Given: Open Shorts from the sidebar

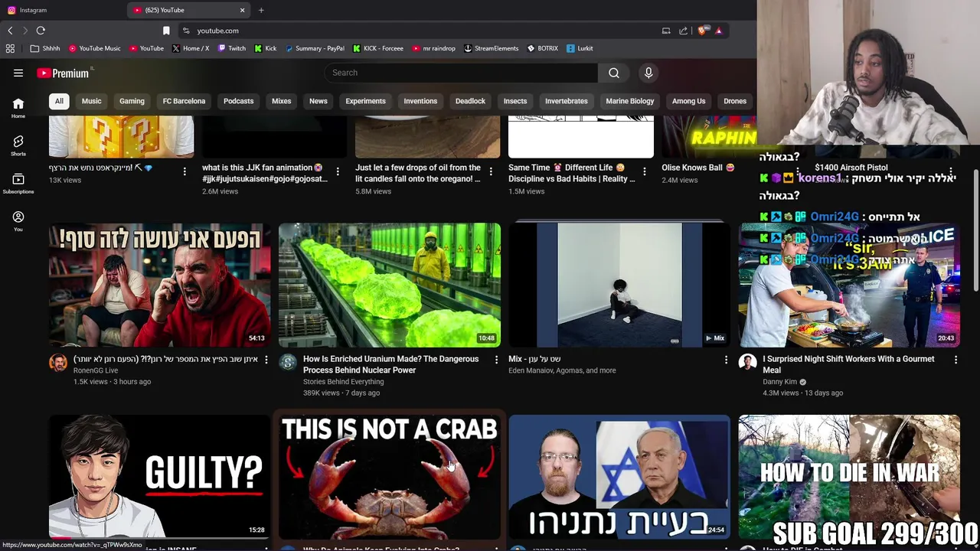Looking at the screenshot, I should tap(18, 145).
